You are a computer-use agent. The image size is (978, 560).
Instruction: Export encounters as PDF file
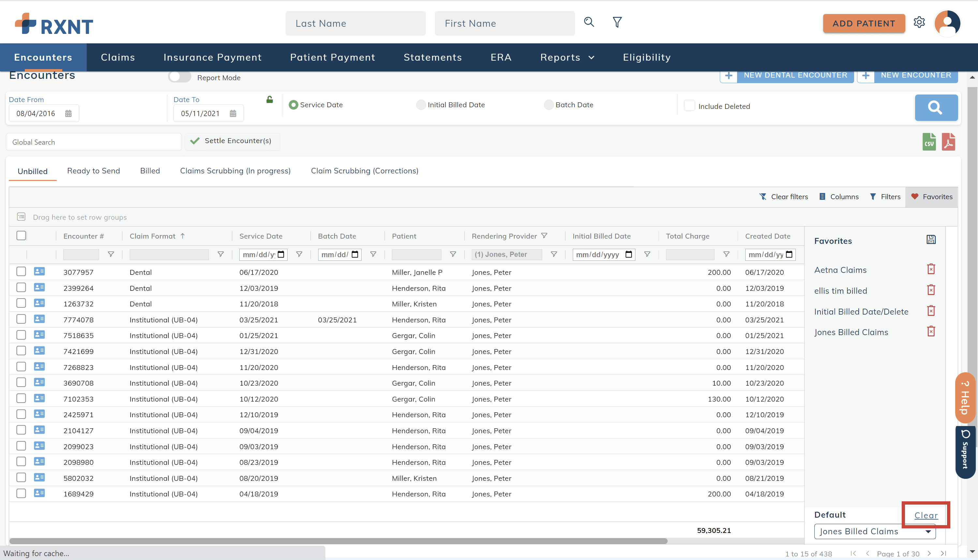point(948,142)
